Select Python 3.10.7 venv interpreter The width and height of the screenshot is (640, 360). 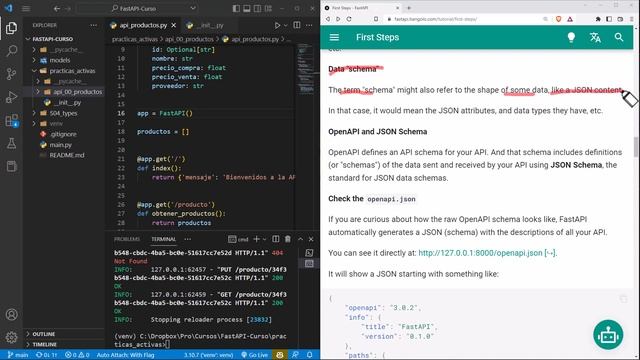coord(208,355)
